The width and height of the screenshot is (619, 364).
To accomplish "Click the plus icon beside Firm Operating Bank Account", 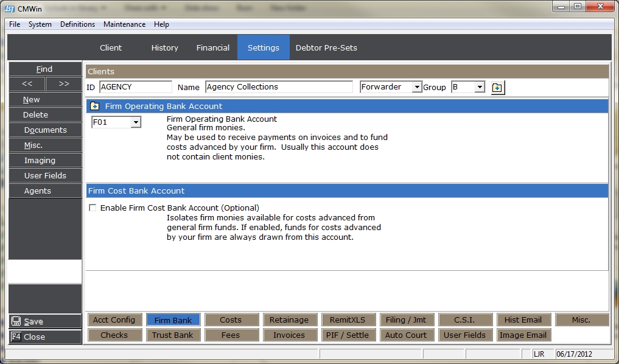I will coord(95,106).
